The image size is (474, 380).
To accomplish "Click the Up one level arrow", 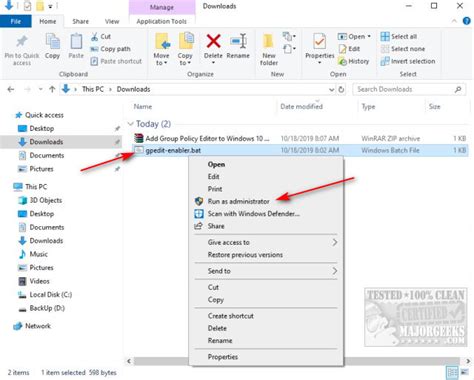I will [52, 89].
